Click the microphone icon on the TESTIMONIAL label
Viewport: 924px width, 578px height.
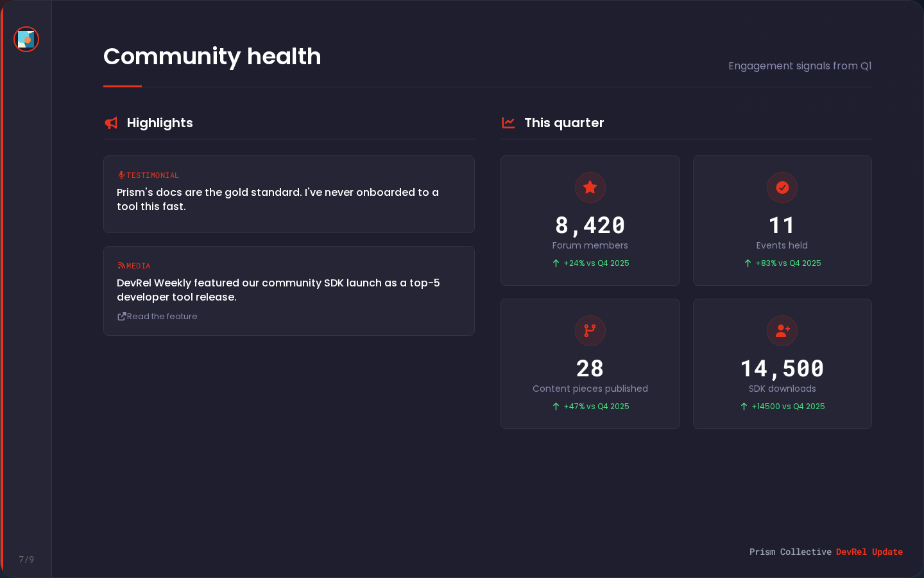pyautogui.click(x=121, y=174)
